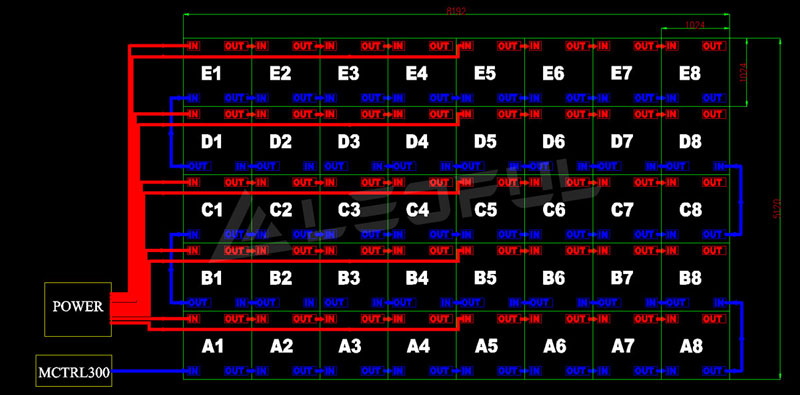800x395 pixels.
Task: Click cabinet label B5
Action: 485,278
